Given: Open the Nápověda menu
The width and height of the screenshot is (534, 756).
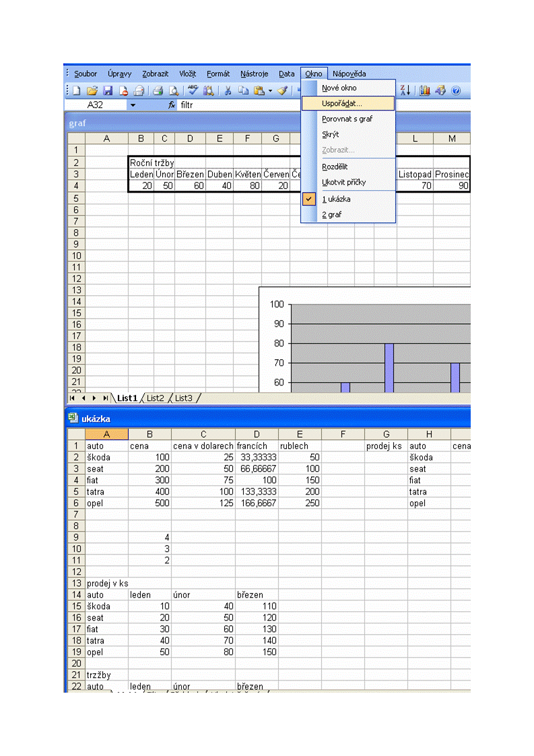Looking at the screenshot, I should pyautogui.click(x=349, y=73).
